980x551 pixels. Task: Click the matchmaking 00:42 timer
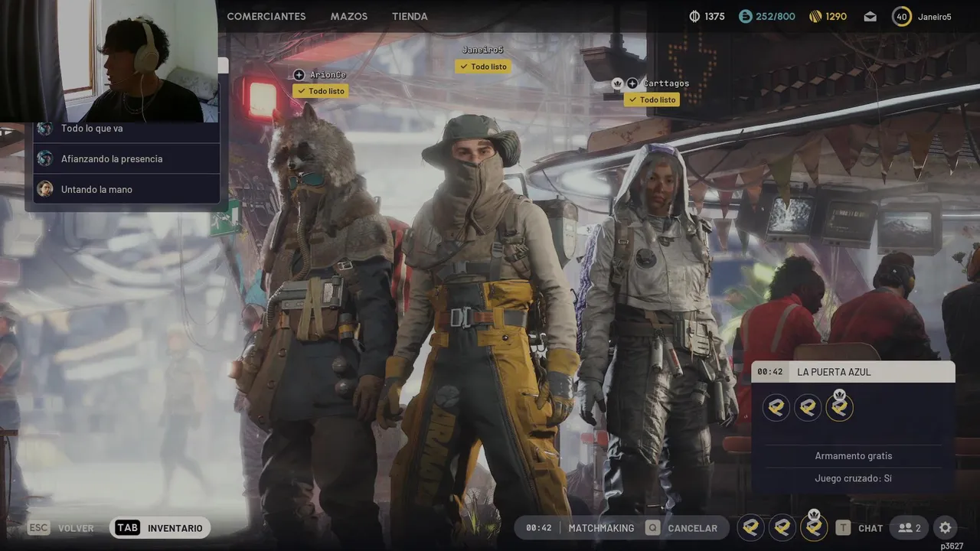539,528
